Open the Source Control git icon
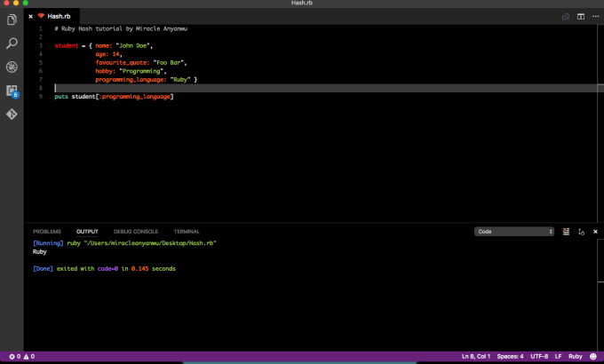The height and width of the screenshot is (364, 604). coord(12,115)
